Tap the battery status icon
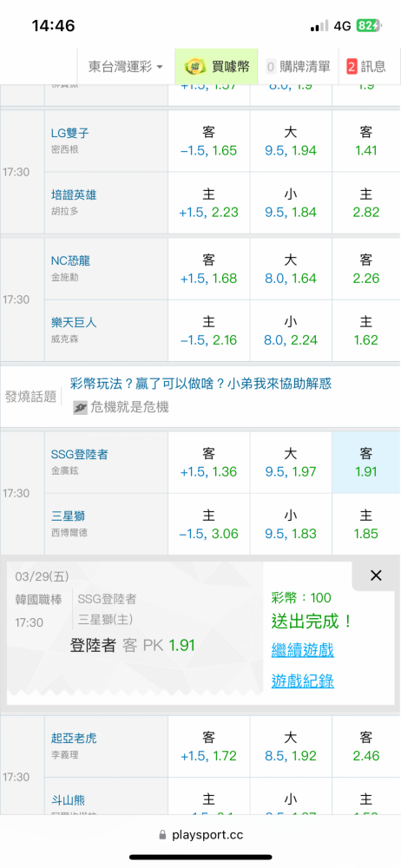The width and height of the screenshot is (401, 868). pyautogui.click(x=369, y=25)
